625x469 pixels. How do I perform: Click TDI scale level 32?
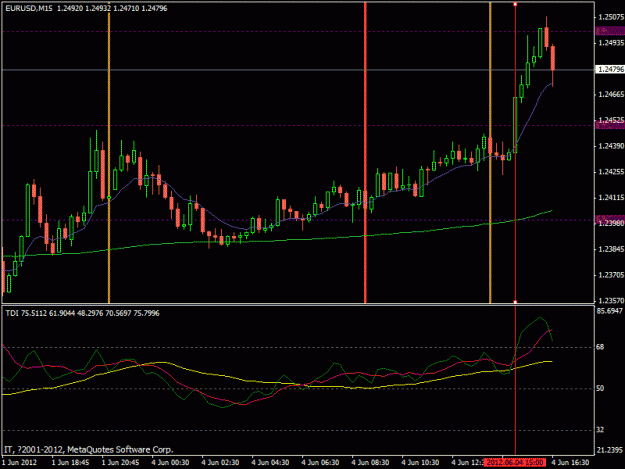600,430
